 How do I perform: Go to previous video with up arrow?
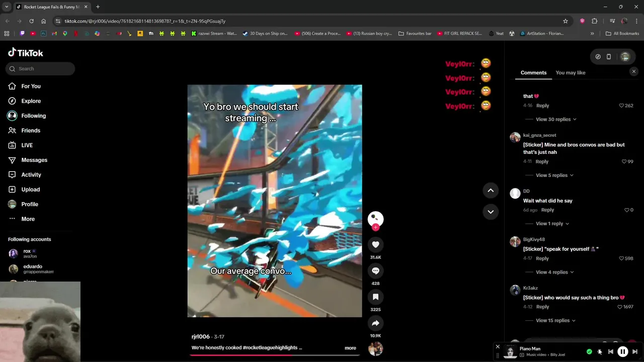491,191
